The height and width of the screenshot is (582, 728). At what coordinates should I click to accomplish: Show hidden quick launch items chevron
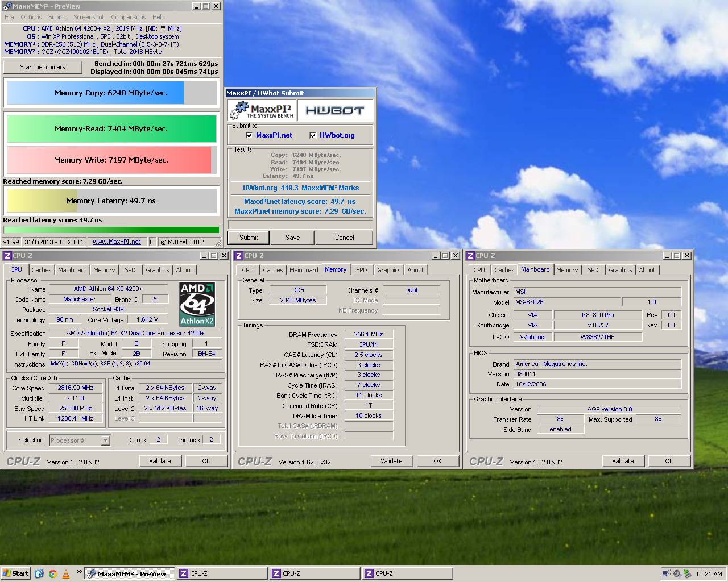tap(79, 572)
